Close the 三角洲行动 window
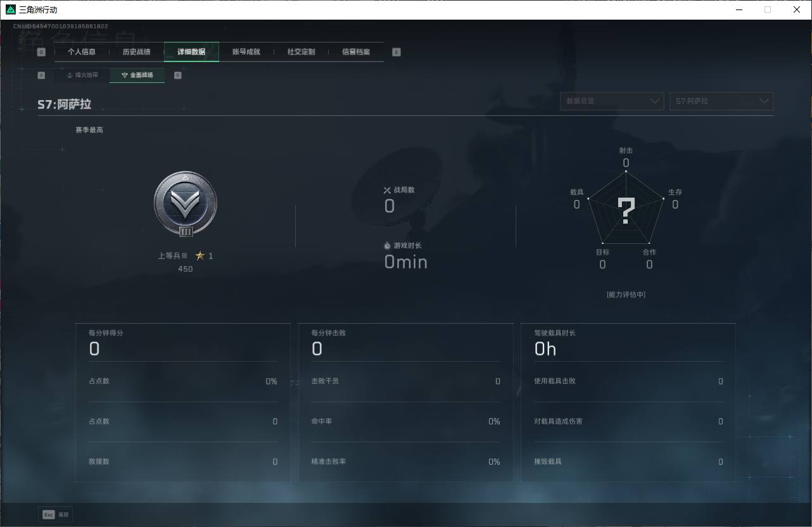This screenshot has width=812, height=527. [797, 10]
